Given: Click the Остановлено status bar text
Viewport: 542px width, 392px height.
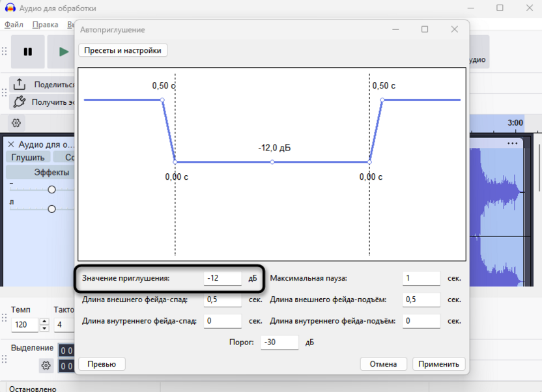Looking at the screenshot, I should (x=33, y=389).
